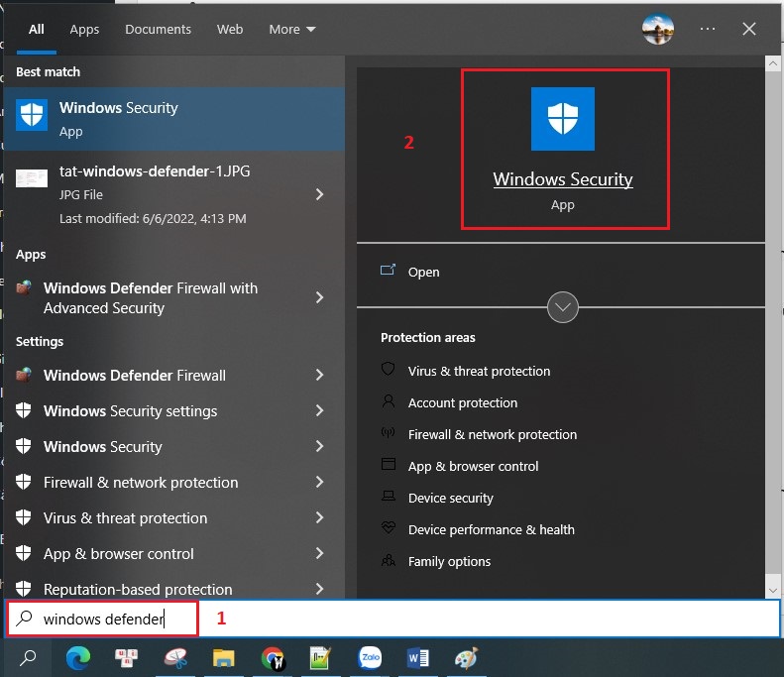
Task: Open the More filters dropdown
Action: (292, 29)
